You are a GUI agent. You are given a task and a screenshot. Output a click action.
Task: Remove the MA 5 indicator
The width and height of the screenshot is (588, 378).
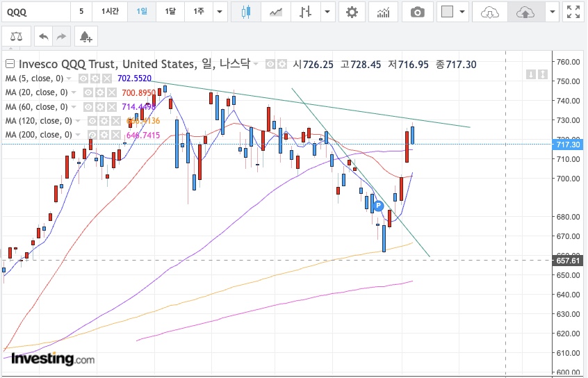(107, 79)
